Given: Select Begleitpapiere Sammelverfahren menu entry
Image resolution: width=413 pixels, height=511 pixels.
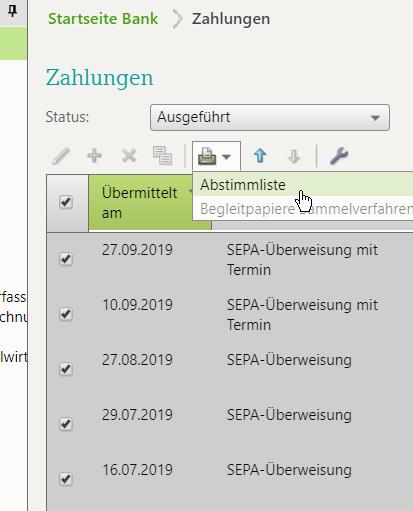Looking at the screenshot, I should click(x=302, y=209).
